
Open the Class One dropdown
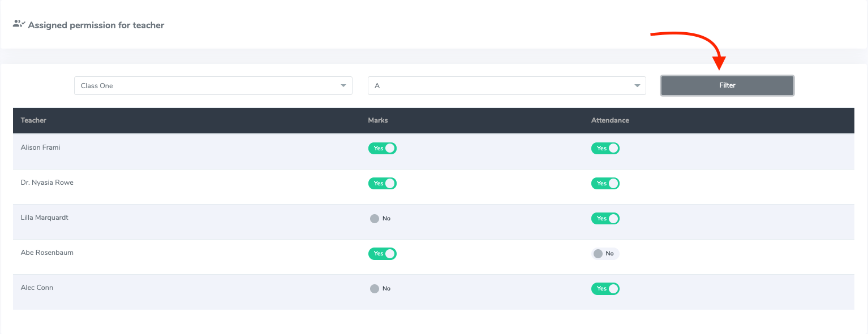(x=213, y=86)
